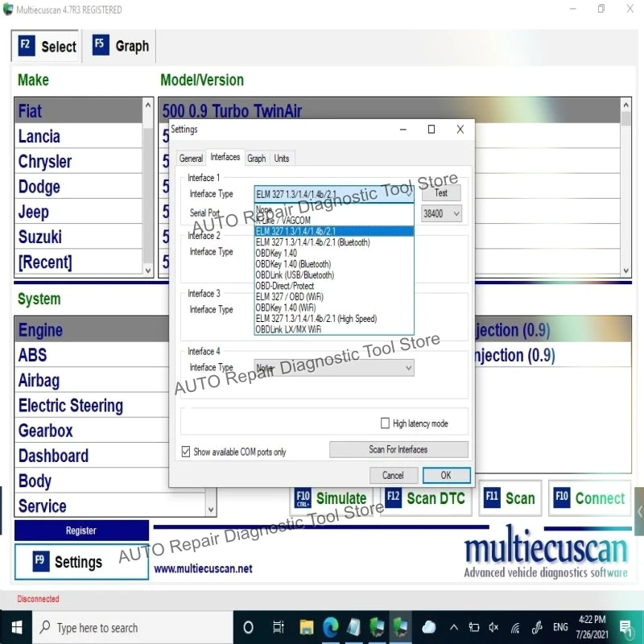Open Task View in taskbar
644x644 pixels.
tap(278, 627)
